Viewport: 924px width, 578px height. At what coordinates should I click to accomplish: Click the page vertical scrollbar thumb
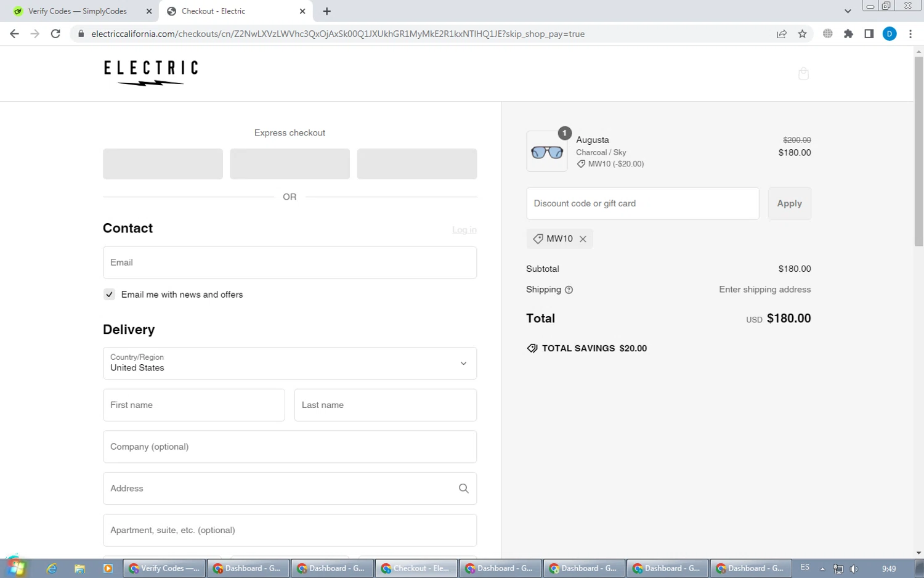coord(918,151)
